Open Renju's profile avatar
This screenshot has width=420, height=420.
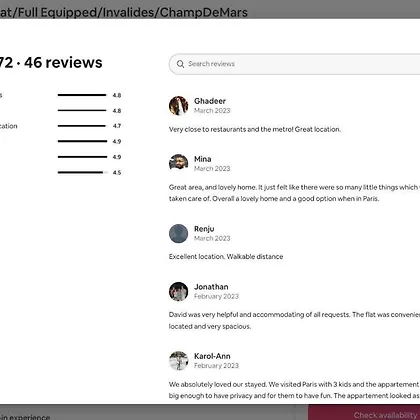coord(178,233)
